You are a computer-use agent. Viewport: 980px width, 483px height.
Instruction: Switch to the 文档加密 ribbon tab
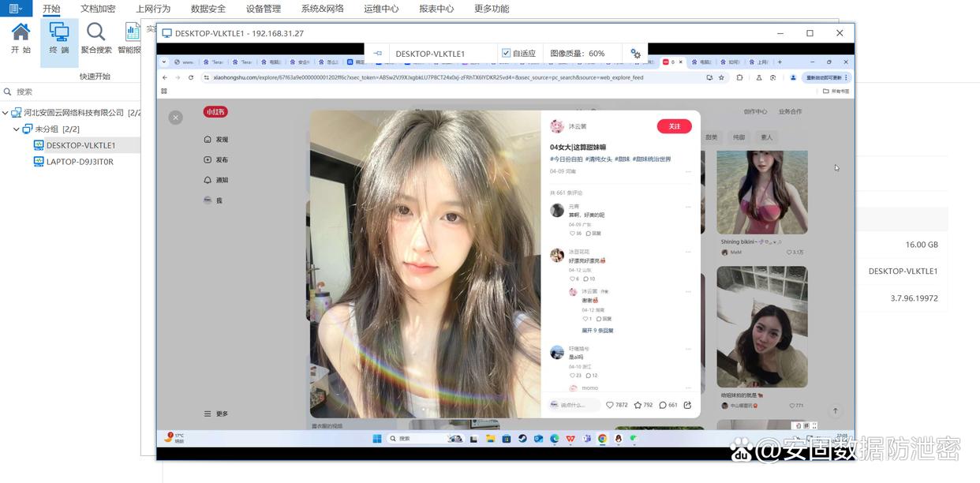point(98,9)
